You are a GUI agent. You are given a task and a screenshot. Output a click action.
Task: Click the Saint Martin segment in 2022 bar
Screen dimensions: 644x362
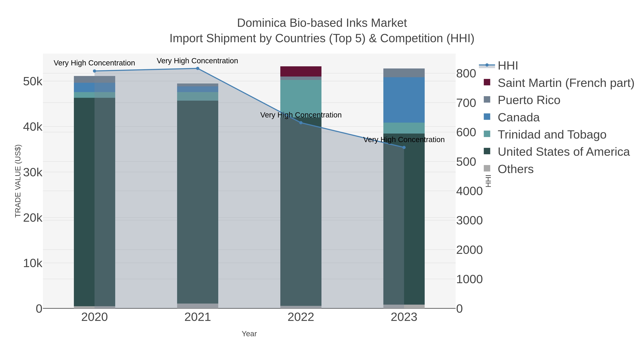(301, 72)
